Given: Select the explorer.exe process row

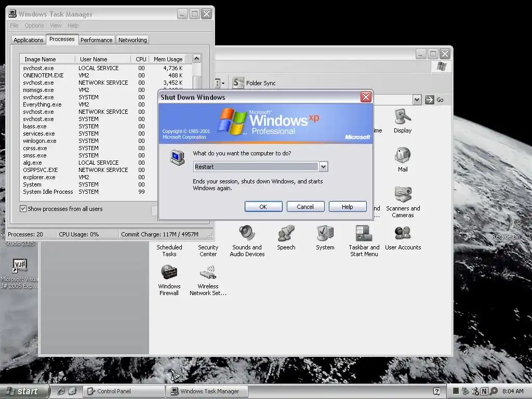Looking at the screenshot, I should (90, 177).
